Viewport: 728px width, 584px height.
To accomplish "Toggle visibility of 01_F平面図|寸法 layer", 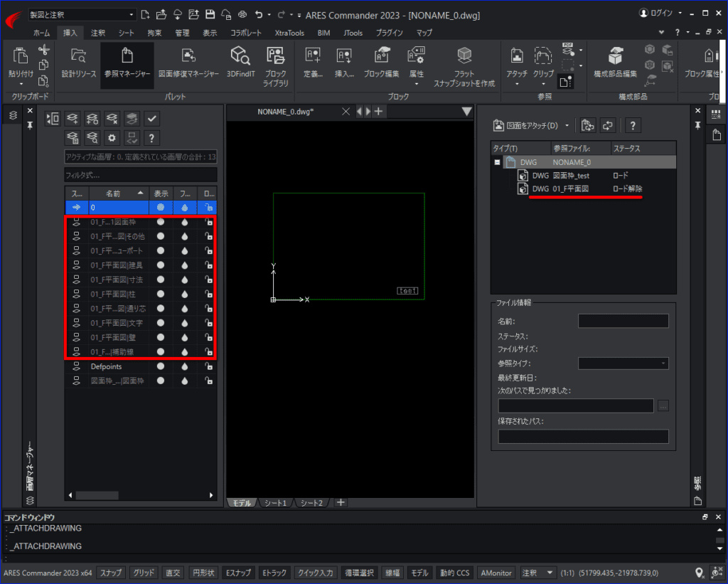I will [x=161, y=280].
